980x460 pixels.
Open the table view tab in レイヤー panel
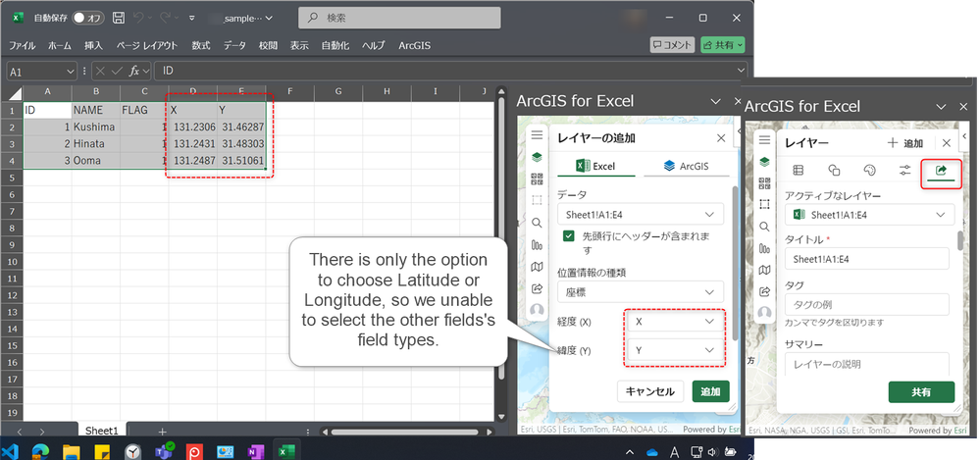[x=799, y=170]
